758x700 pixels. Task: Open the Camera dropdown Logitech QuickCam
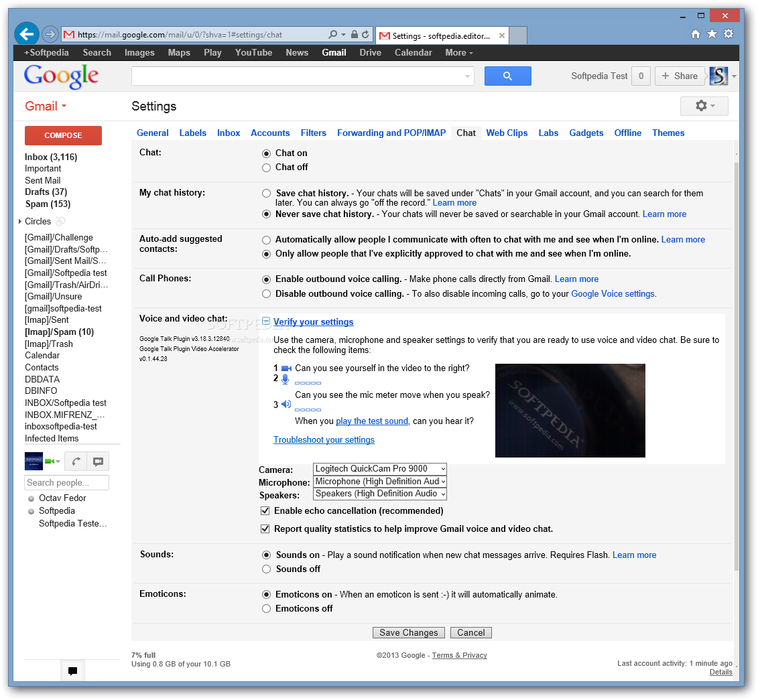pos(380,469)
